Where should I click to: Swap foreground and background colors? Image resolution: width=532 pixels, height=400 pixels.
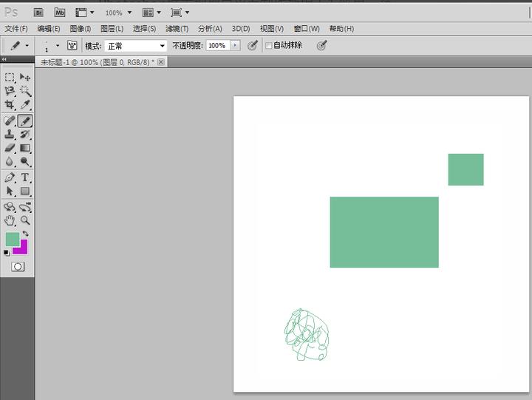(25, 234)
